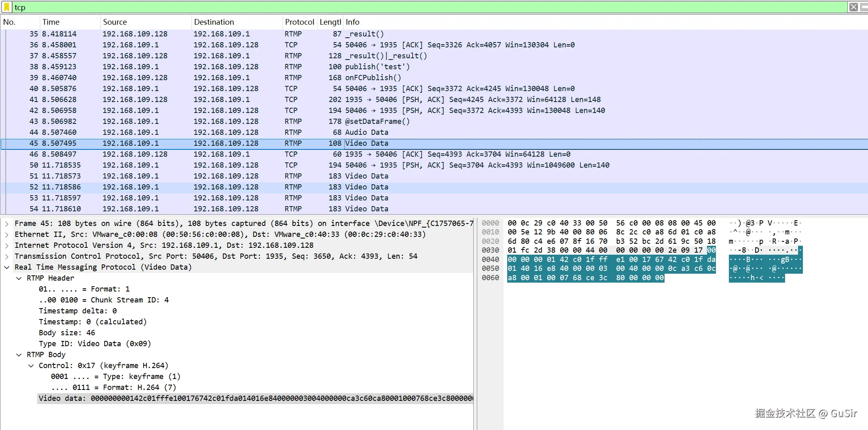Click hex dump offset 0000 row bytes
Image resolution: width=868 pixels, height=430 pixels.
[x=612, y=223]
